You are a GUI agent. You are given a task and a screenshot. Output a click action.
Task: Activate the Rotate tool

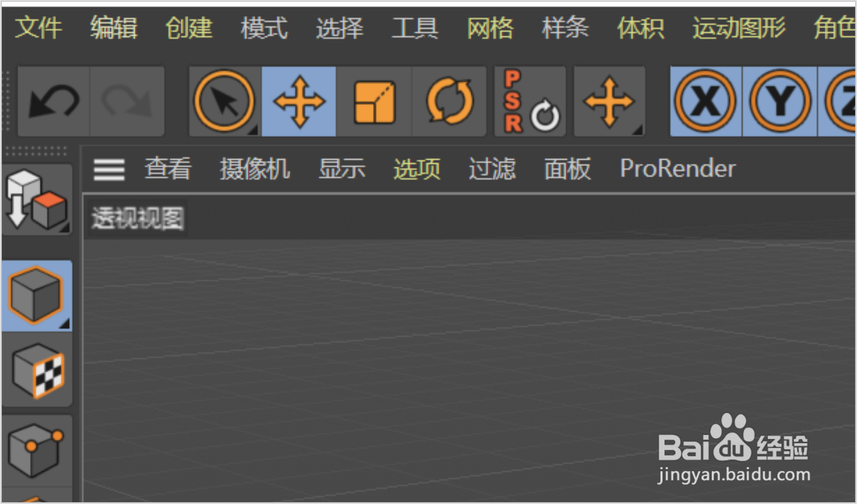(449, 101)
